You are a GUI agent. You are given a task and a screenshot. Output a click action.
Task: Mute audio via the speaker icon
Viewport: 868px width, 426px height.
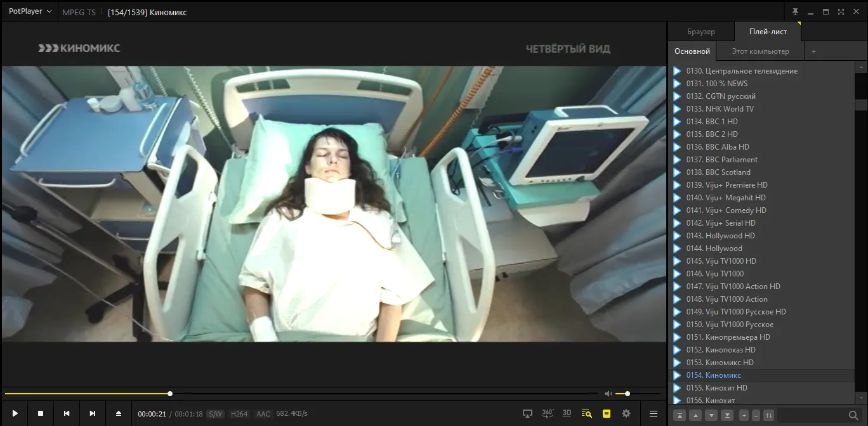pos(608,394)
